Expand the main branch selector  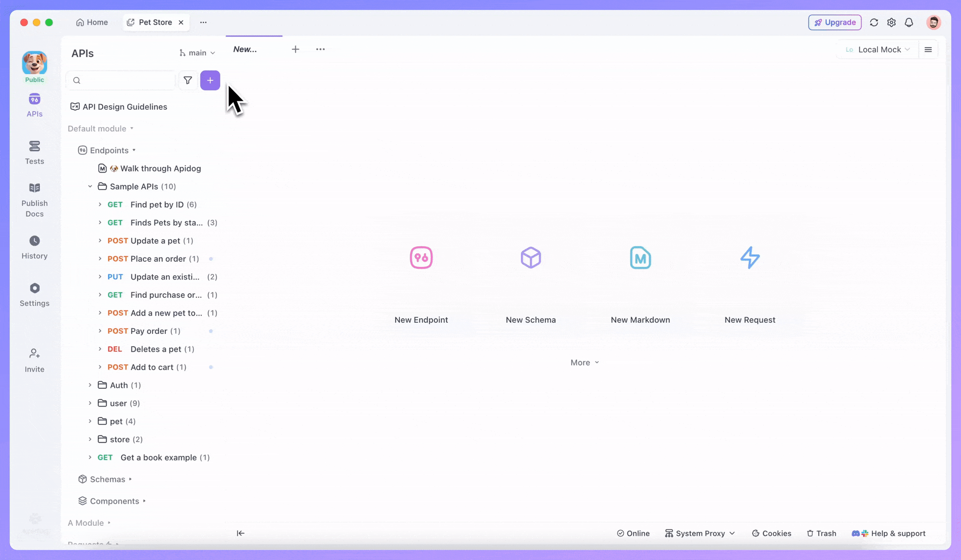point(197,53)
